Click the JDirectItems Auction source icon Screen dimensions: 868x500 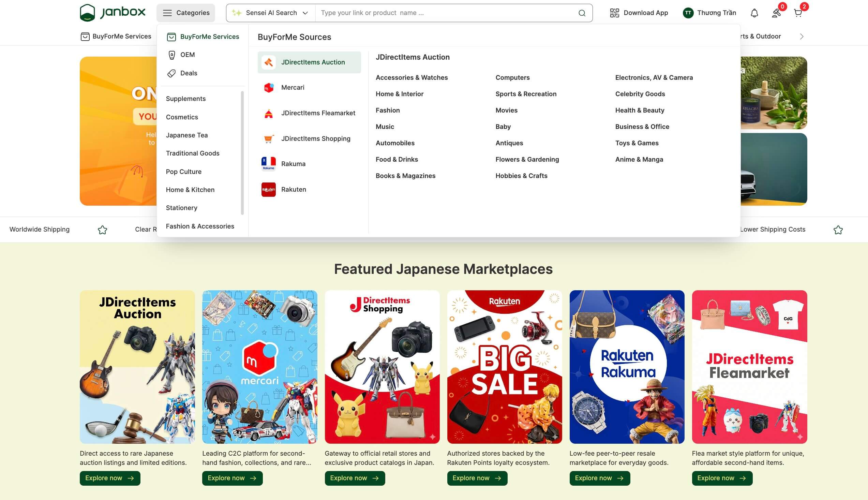[x=268, y=62]
